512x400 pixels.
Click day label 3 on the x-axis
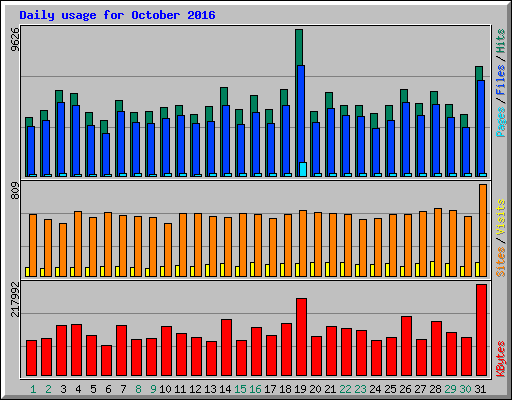[63, 389]
